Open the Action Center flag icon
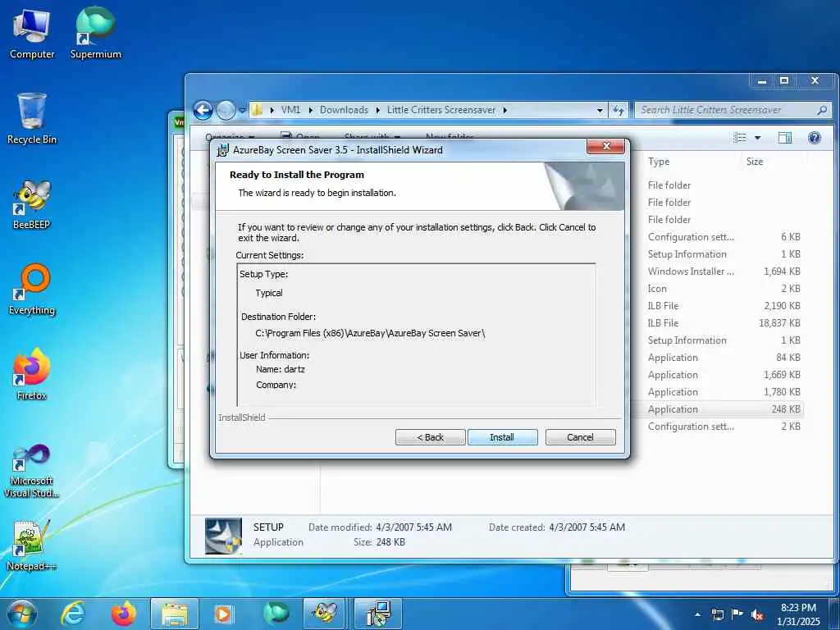Viewport: 840px width, 630px height. pos(737,614)
